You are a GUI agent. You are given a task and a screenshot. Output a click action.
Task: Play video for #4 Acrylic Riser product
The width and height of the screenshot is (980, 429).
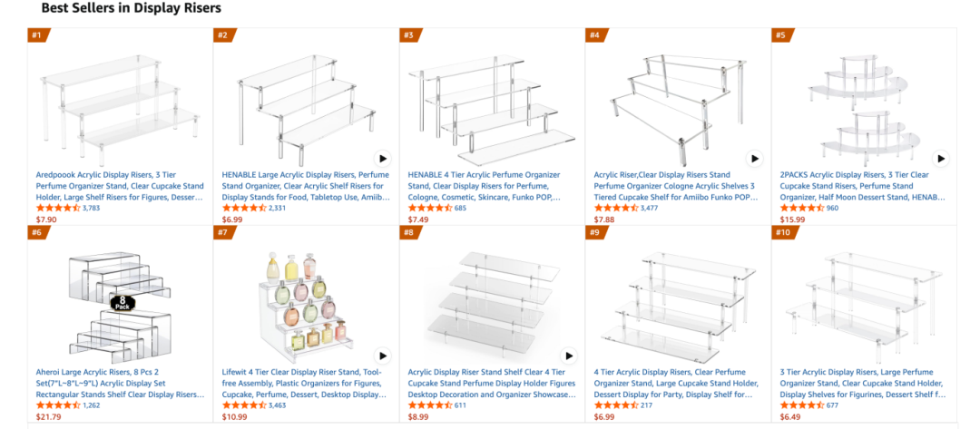click(x=755, y=159)
